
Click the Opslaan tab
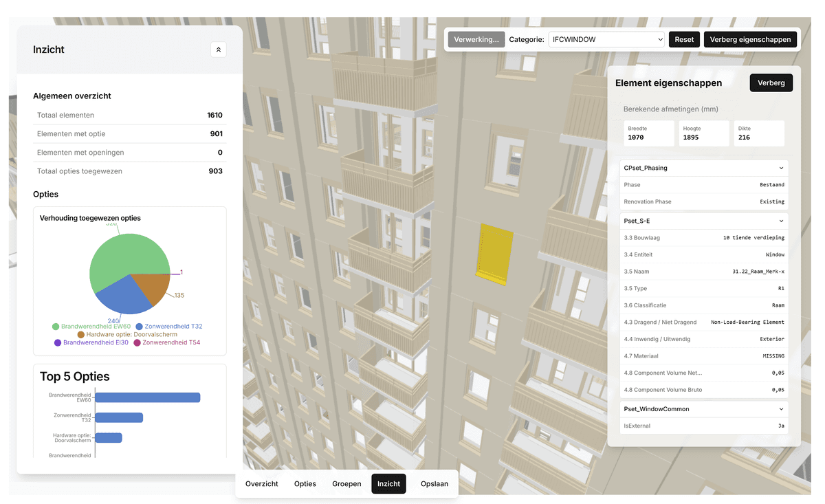(x=434, y=483)
